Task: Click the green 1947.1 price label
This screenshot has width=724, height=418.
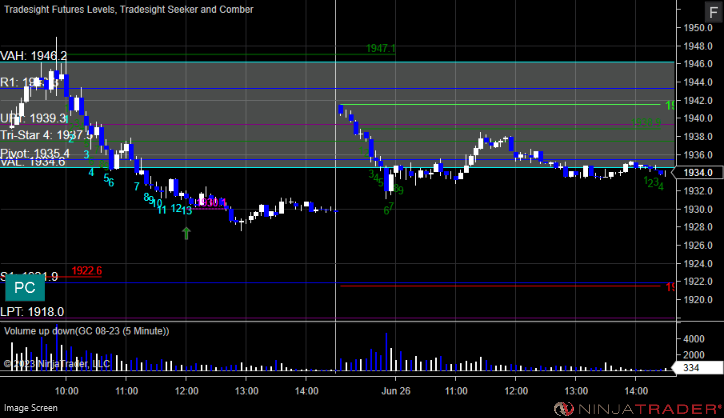Action: click(380, 48)
